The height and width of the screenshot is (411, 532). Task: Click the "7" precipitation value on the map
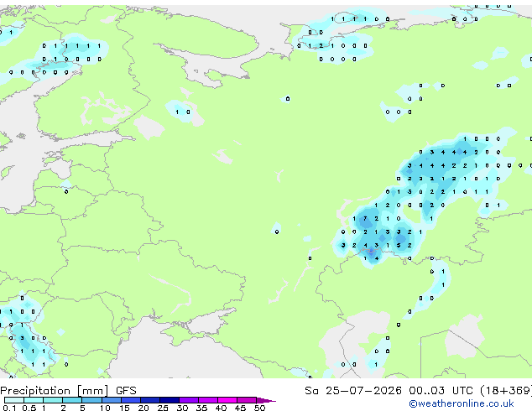tap(365, 219)
